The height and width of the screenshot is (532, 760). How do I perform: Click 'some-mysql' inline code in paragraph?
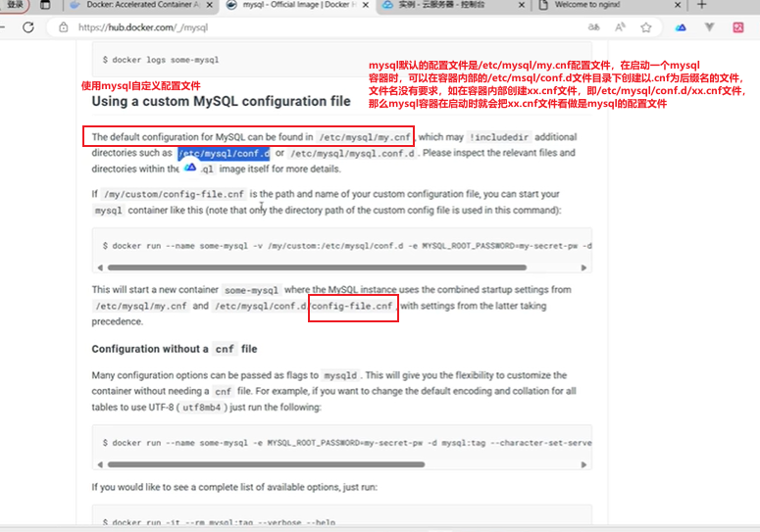point(251,290)
